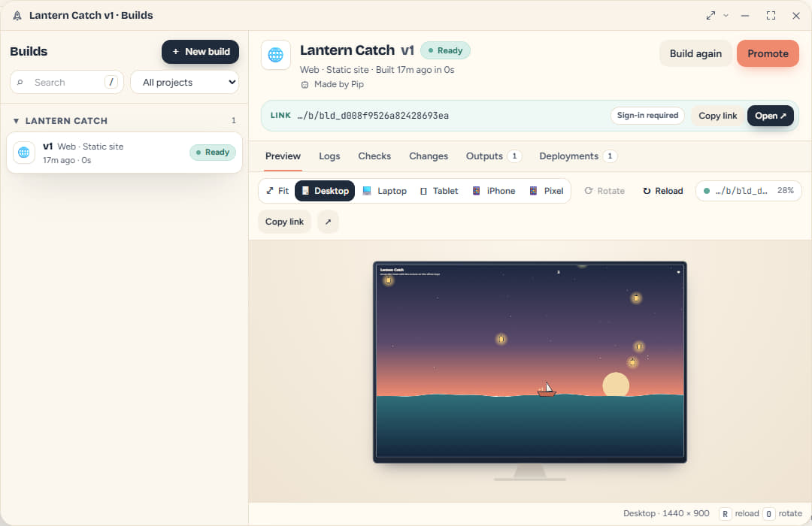Click the Made by Pip text
The image size is (812, 526).
[338, 84]
